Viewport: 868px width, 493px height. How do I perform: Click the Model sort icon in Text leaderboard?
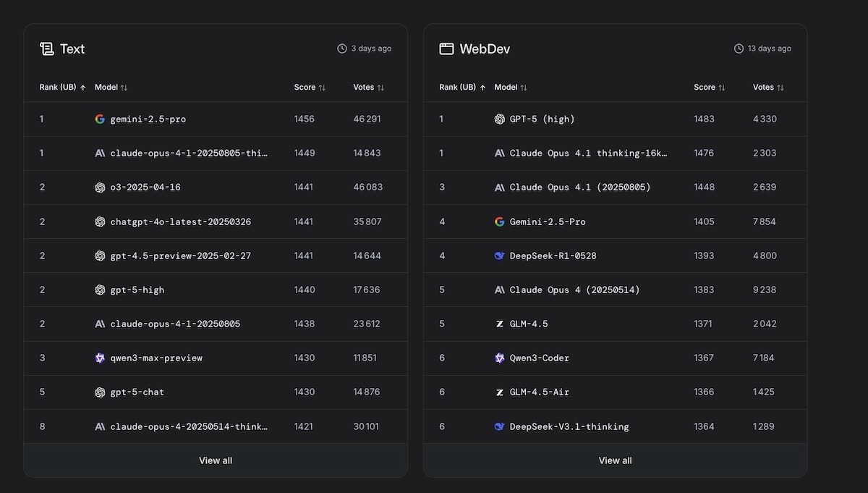(124, 88)
